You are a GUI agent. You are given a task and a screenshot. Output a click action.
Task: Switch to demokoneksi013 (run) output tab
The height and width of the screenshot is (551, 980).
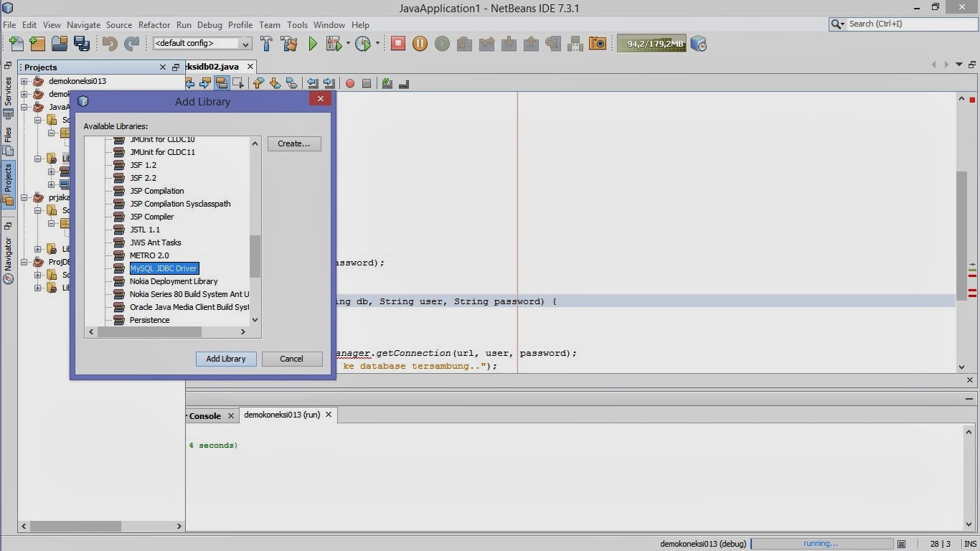[x=282, y=415]
